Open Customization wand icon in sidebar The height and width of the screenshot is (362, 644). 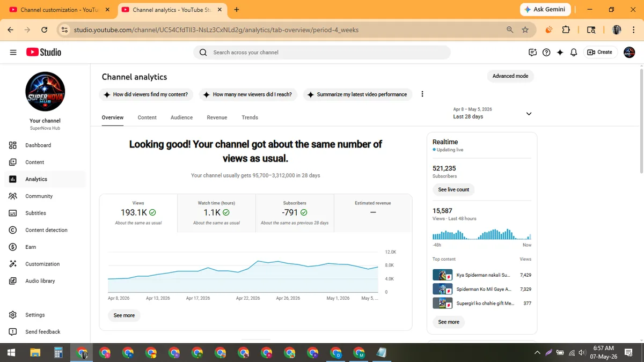pos(13,264)
